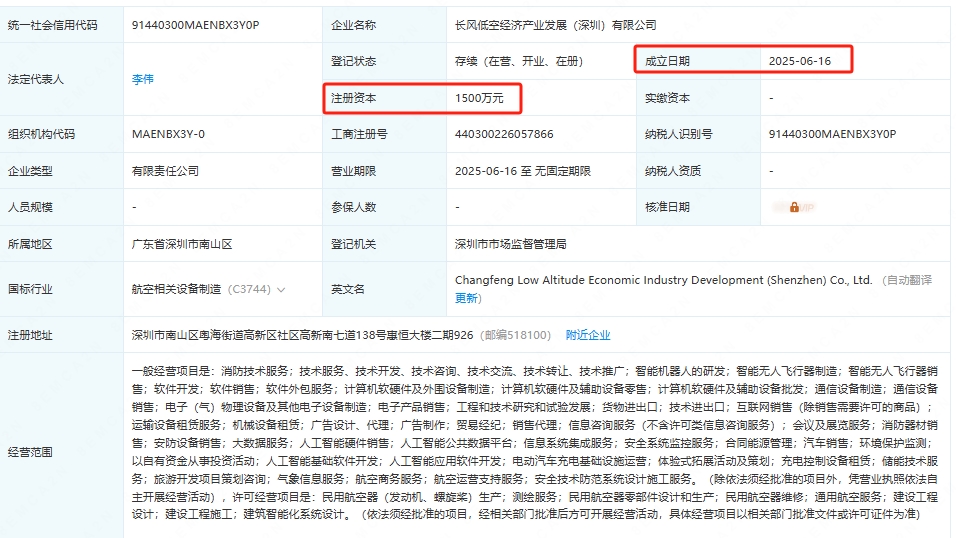Expand the 航空相关设备制造 industry chevron
956x538 pixels.
pyautogui.click(x=281, y=290)
